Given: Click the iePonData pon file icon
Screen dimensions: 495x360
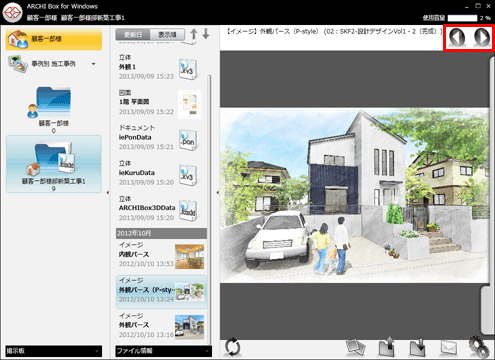Looking at the screenshot, I should point(188,139).
